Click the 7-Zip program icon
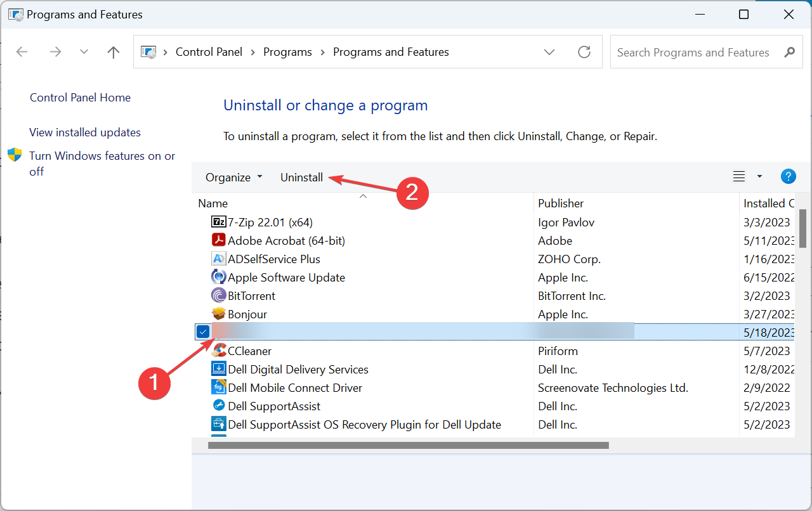The height and width of the screenshot is (511, 812). coord(219,223)
